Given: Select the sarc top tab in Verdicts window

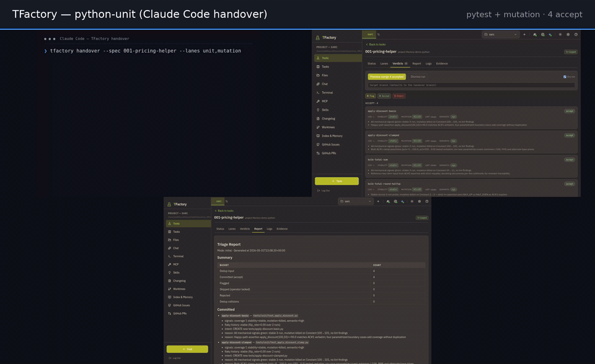Looking at the screenshot, I should pyautogui.click(x=370, y=35).
